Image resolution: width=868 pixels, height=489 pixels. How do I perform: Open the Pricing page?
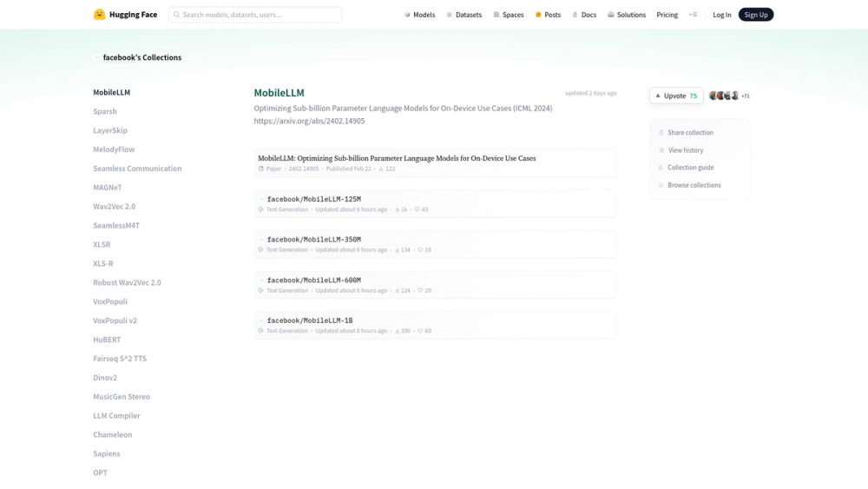click(667, 15)
